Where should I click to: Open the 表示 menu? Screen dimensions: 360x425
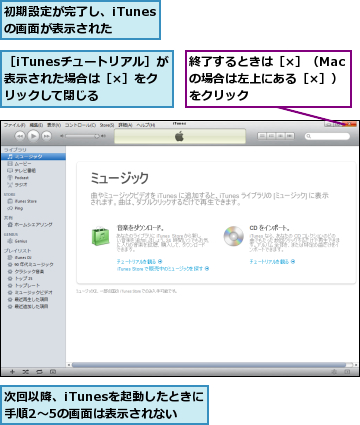point(54,125)
